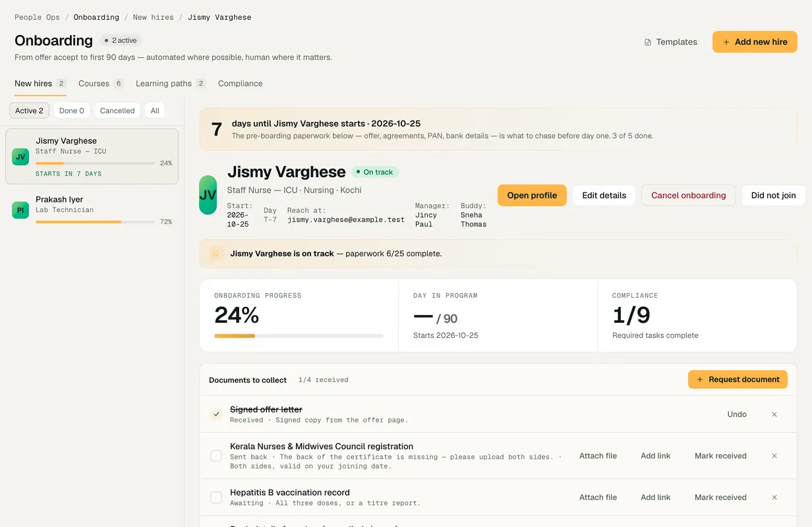Check the Hepatitis B vaccination record box
Viewport: 812px width, 527px height.
(216, 497)
